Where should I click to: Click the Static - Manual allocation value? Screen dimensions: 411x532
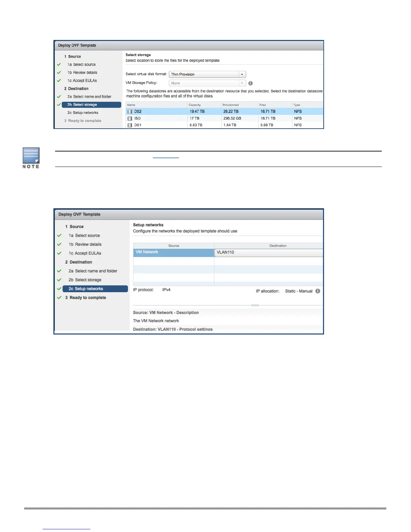coord(299,291)
